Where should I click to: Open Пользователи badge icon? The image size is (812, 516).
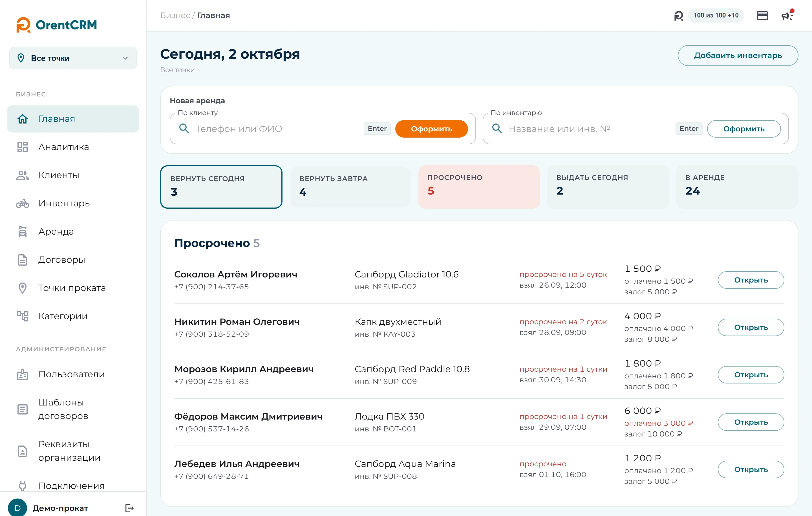[x=23, y=374]
